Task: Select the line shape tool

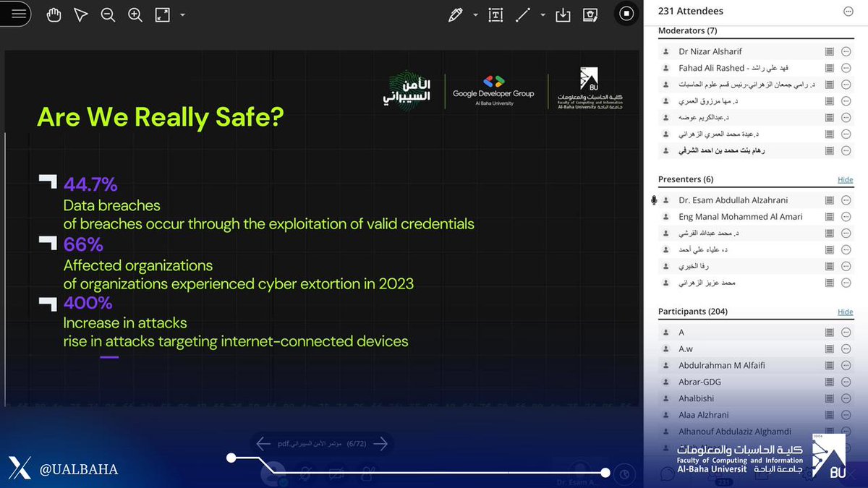Action: pyautogui.click(x=523, y=14)
